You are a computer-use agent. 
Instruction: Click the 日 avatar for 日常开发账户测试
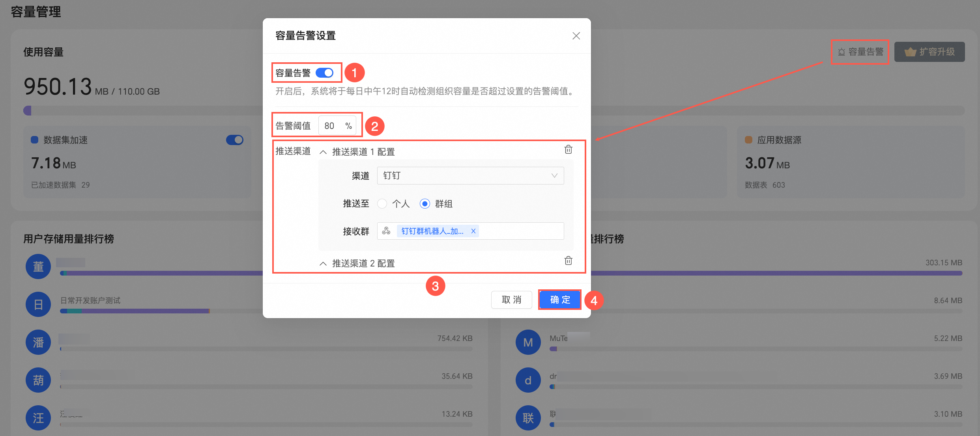[x=38, y=304]
